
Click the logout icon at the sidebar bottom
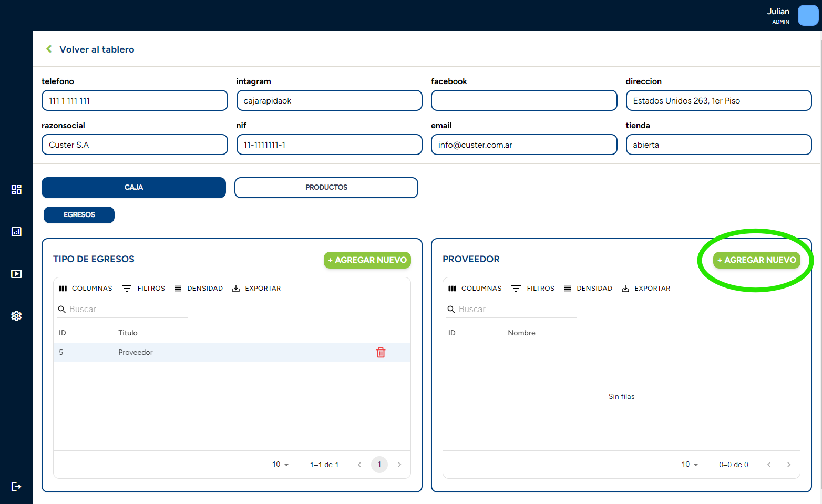[x=16, y=487]
